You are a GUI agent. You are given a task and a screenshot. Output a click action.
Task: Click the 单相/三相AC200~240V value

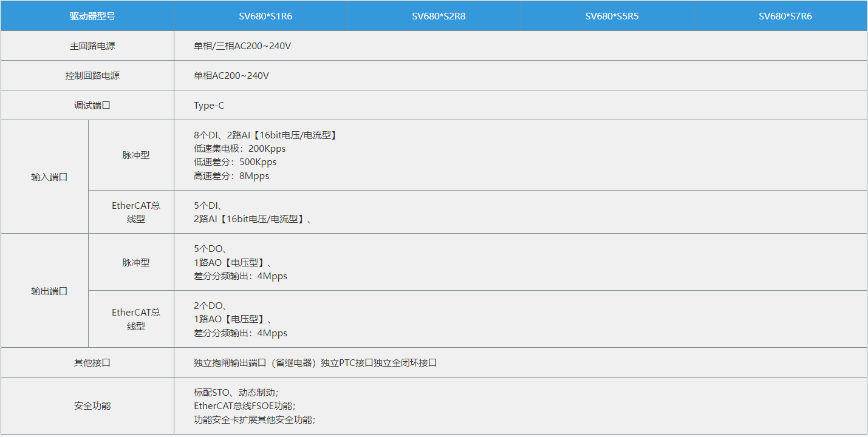point(242,46)
